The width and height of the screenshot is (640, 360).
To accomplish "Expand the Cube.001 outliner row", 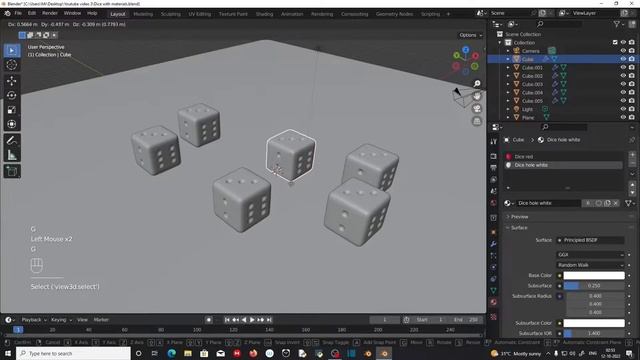I will click(x=508, y=68).
